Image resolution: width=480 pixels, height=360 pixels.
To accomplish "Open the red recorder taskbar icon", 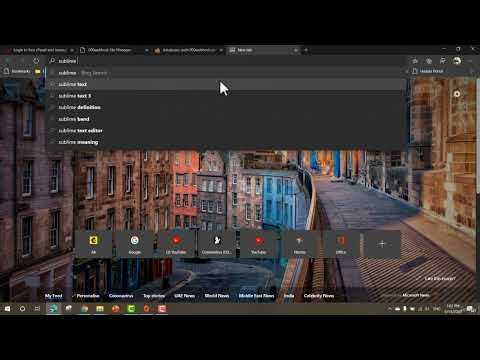I will point(162,309).
